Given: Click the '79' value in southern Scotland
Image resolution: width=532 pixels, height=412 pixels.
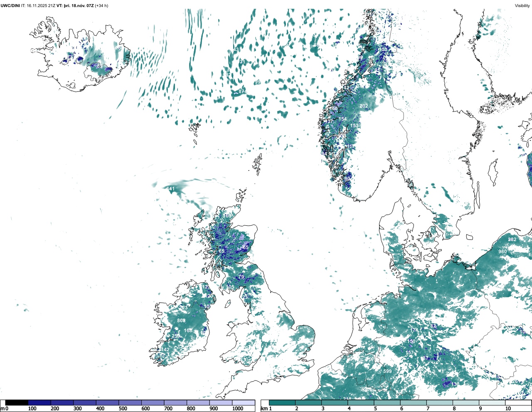Looking at the screenshot, I should coord(241,277).
